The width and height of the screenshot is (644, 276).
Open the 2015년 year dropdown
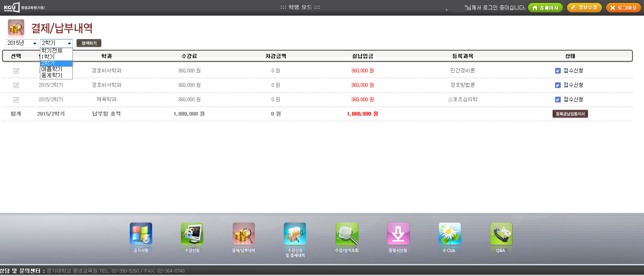point(22,43)
